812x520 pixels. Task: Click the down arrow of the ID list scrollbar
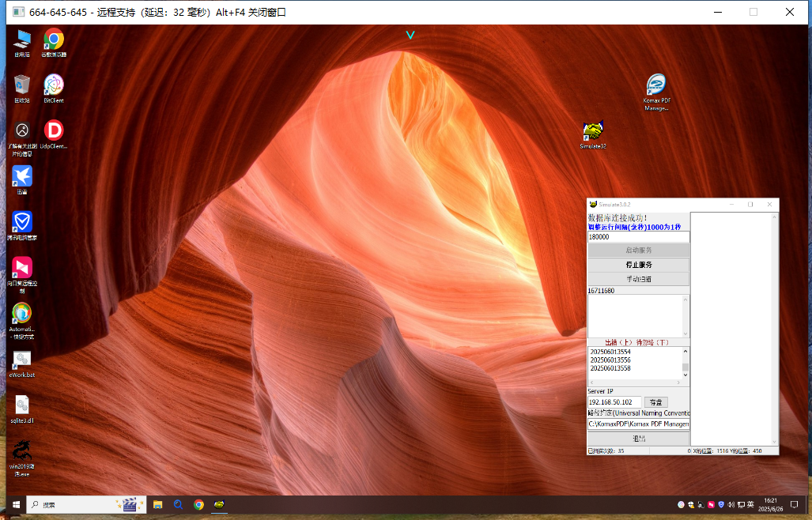pyautogui.click(x=685, y=375)
